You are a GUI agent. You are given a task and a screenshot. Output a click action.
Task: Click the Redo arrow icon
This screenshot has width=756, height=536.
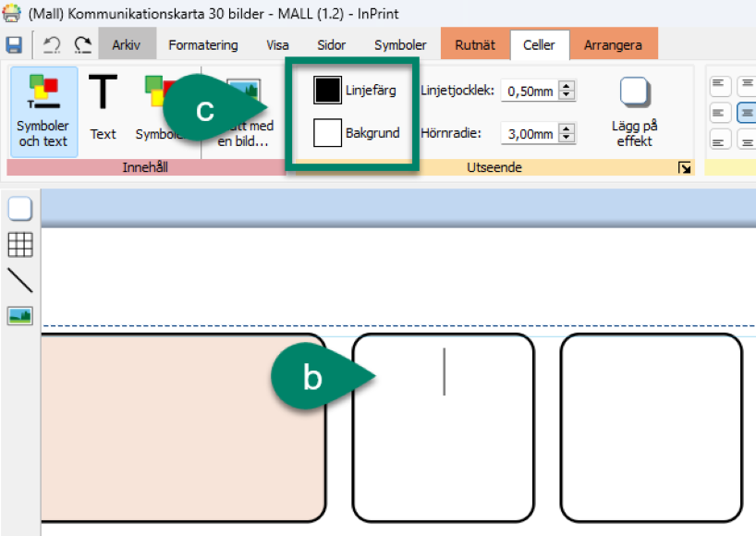coord(83,45)
